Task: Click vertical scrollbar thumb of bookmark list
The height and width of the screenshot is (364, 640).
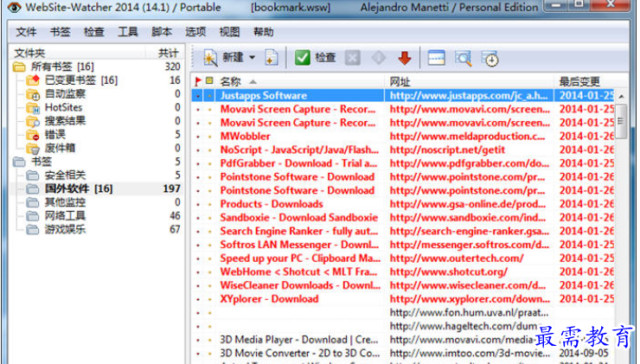Action: (621, 121)
